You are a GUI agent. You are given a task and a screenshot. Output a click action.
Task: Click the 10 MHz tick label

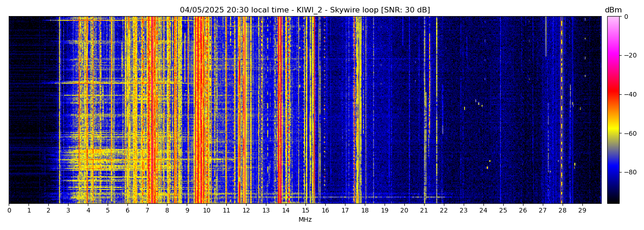[207, 210]
